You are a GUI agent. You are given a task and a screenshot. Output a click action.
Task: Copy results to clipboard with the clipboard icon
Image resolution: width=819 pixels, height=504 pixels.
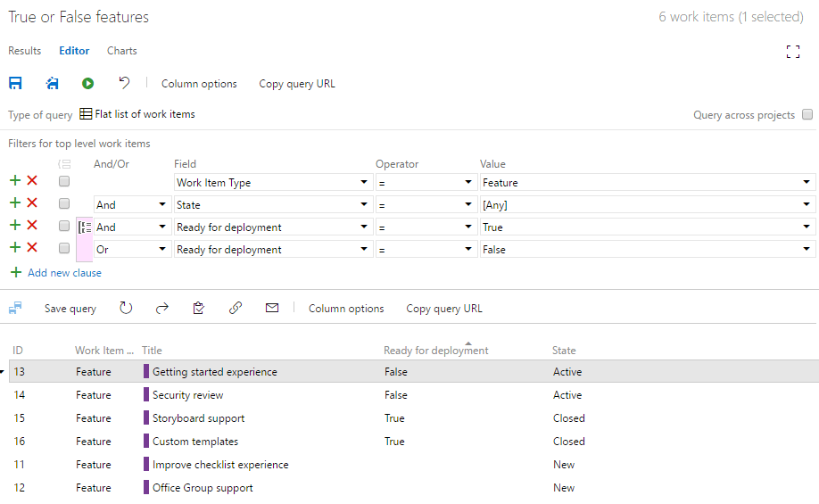click(198, 308)
